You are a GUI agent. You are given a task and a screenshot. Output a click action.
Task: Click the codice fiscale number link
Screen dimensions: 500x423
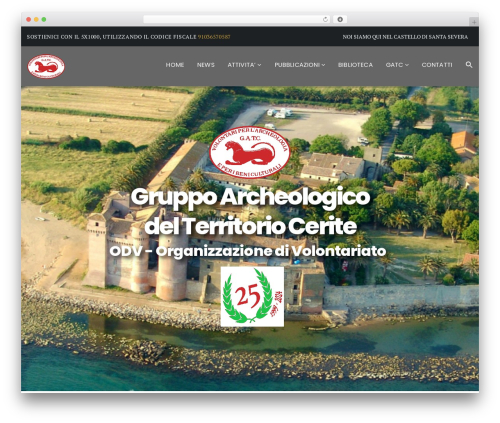click(x=214, y=37)
